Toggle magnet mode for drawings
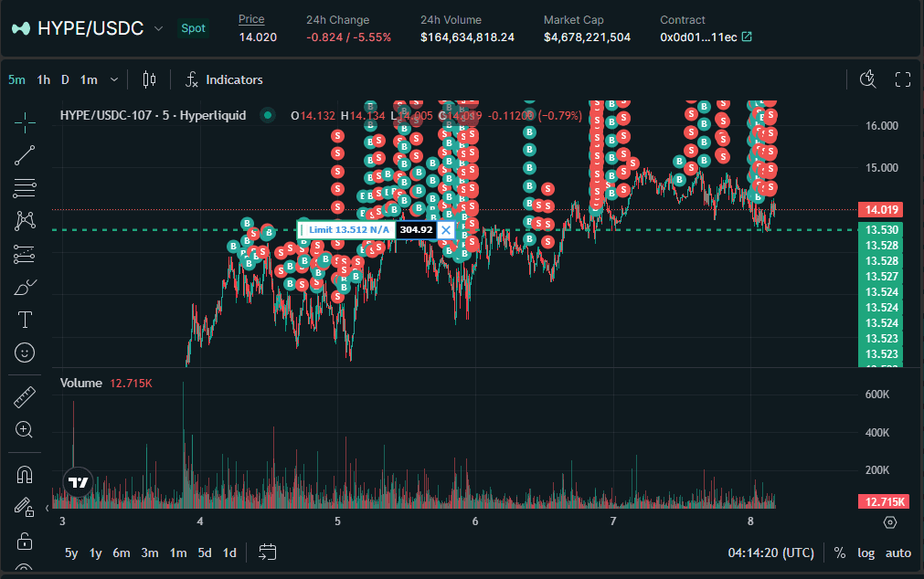Image resolution: width=924 pixels, height=579 pixels. (25, 475)
